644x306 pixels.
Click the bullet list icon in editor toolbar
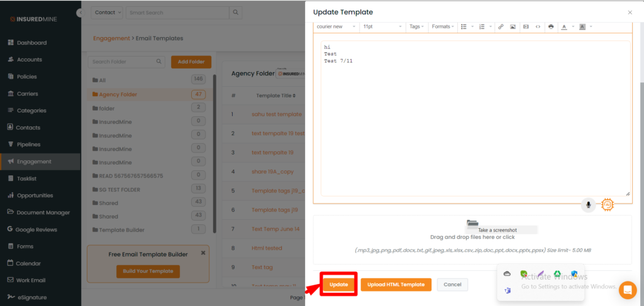(x=464, y=26)
